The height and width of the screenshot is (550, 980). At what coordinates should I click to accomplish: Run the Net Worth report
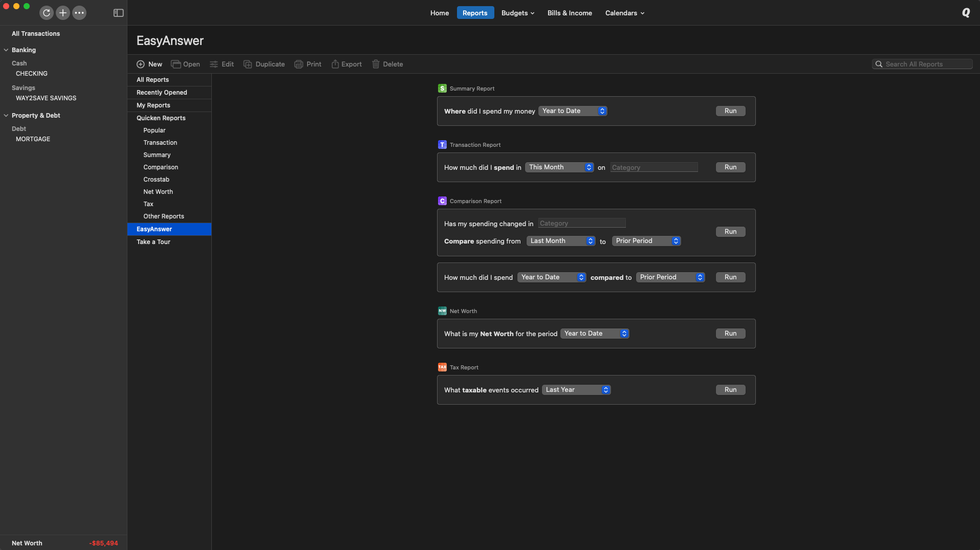(730, 334)
